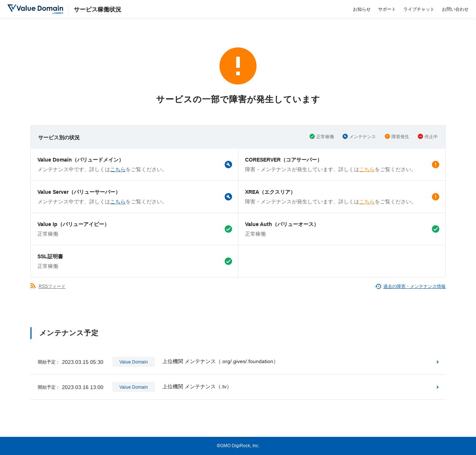476x455 pixels.
Task: Click XREA row orange alert icon
Action: click(436, 197)
